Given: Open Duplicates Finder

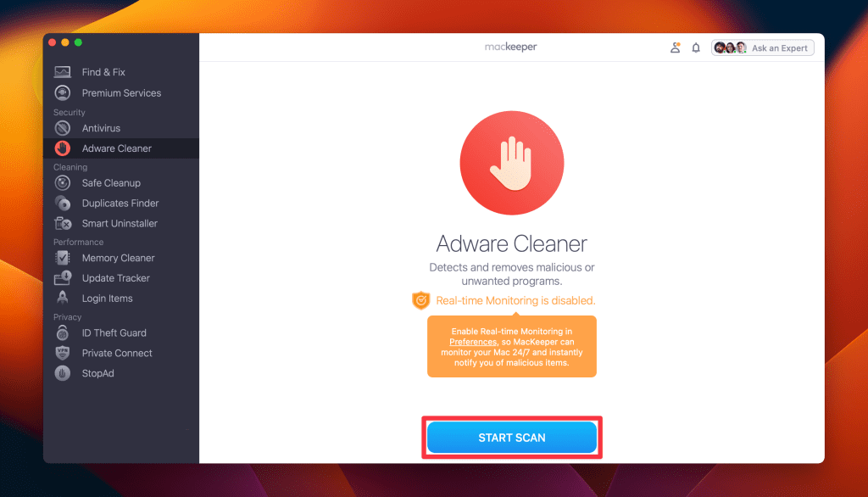Looking at the screenshot, I should coord(120,204).
